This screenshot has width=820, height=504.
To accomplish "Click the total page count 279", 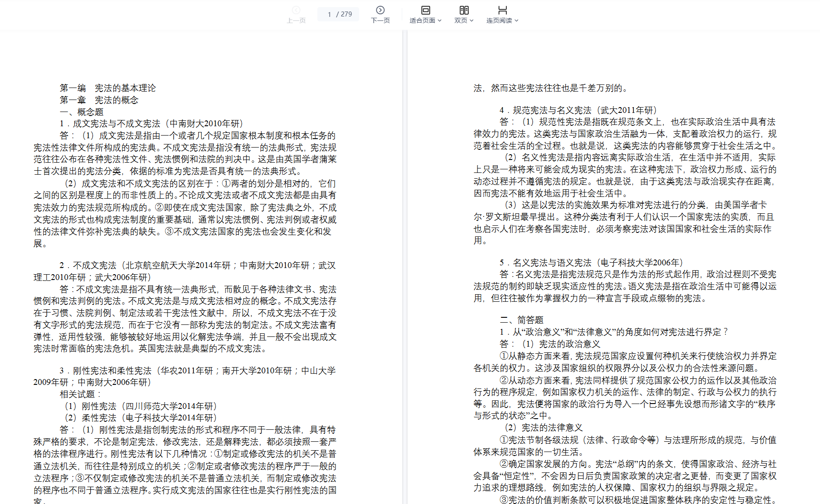I will 346,14.
